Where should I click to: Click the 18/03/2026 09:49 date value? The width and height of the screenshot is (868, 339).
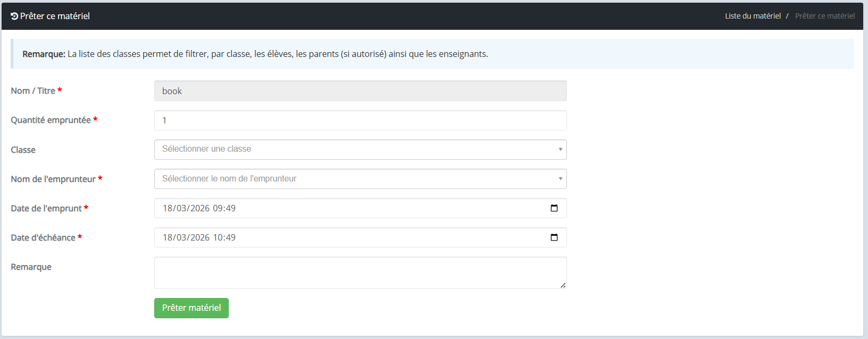(x=199, y=208)
